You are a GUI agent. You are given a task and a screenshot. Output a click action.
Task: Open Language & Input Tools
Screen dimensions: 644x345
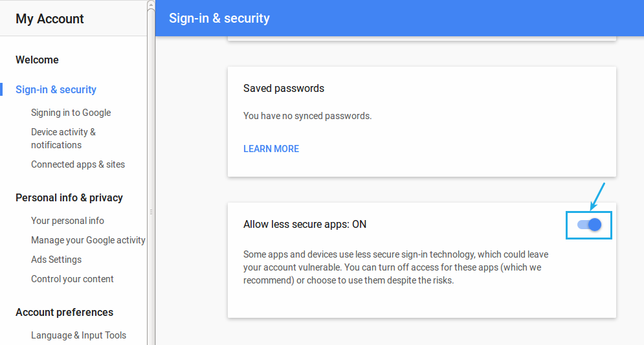click(x=78, y=335)
